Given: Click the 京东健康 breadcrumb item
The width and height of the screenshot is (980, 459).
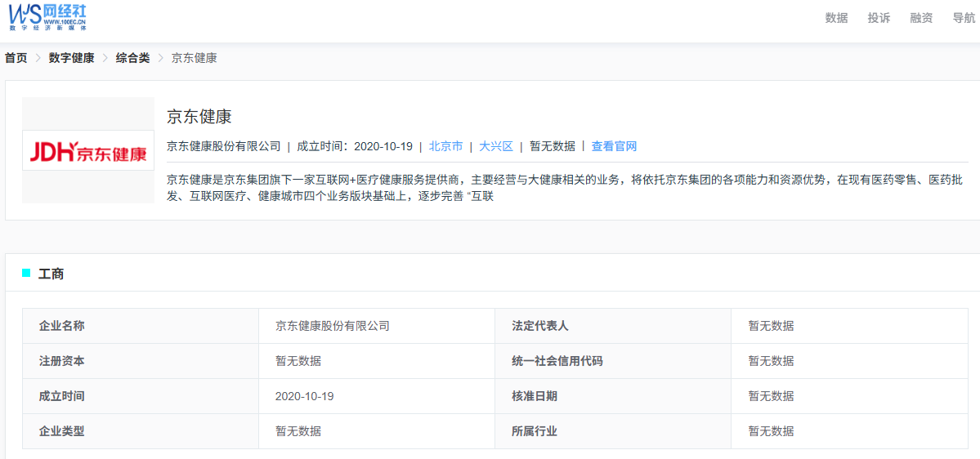Looking at the screenshot, I should pyautogui.click(x=194, y=58).
